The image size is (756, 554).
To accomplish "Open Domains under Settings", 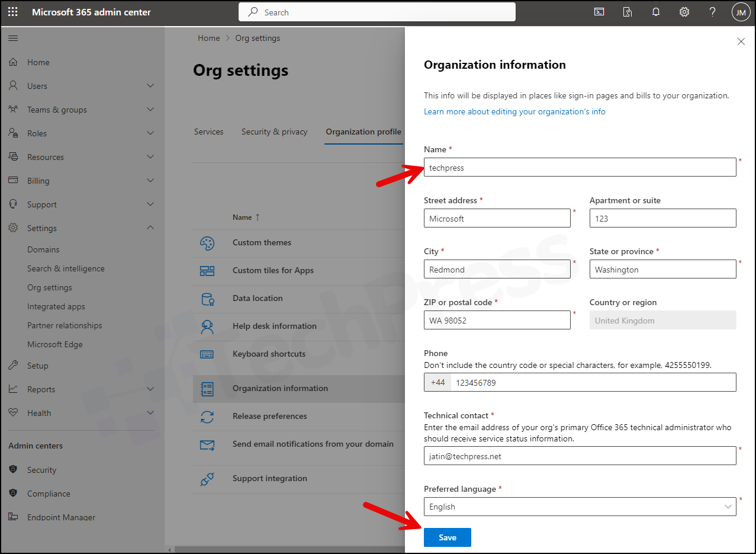I will [x=43, y=249].
